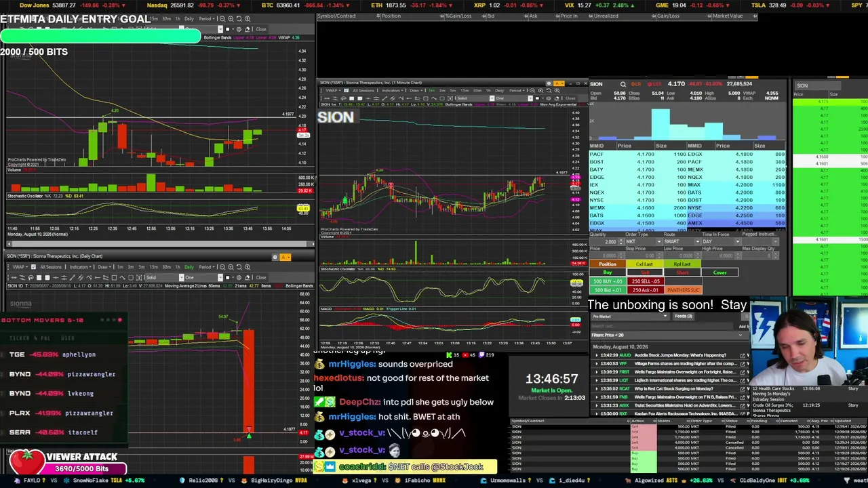Screen dimensions: 868x488
Task: Reset zoom on the 1 Minute Chart
Action: point(549,91)
